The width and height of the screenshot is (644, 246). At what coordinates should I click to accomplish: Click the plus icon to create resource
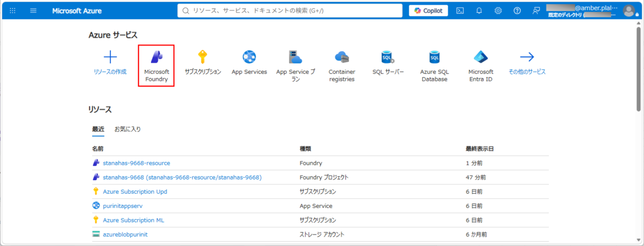(110, 57)
